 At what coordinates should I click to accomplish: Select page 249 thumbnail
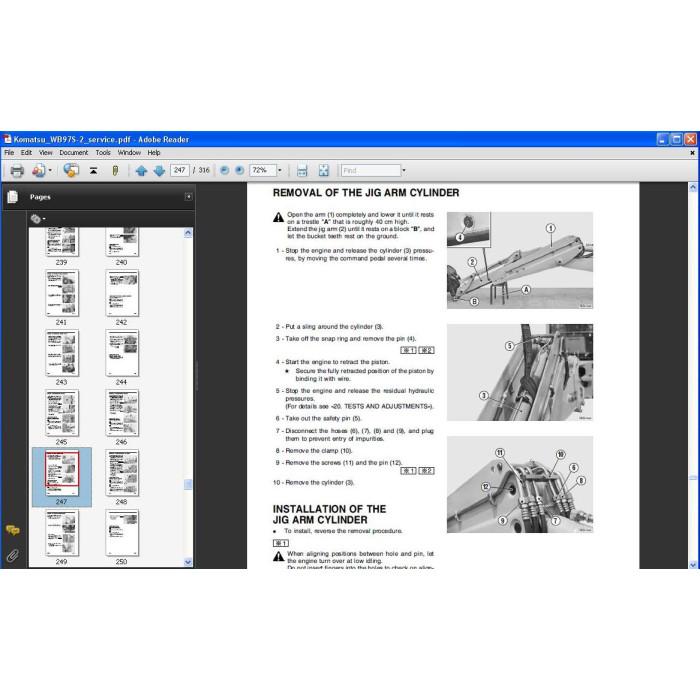pos(62,533)
